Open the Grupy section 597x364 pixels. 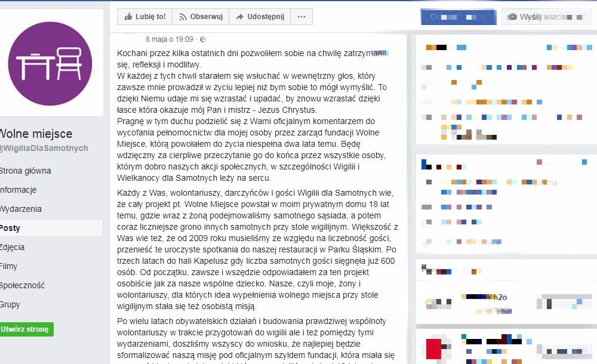tap(10, 304)
